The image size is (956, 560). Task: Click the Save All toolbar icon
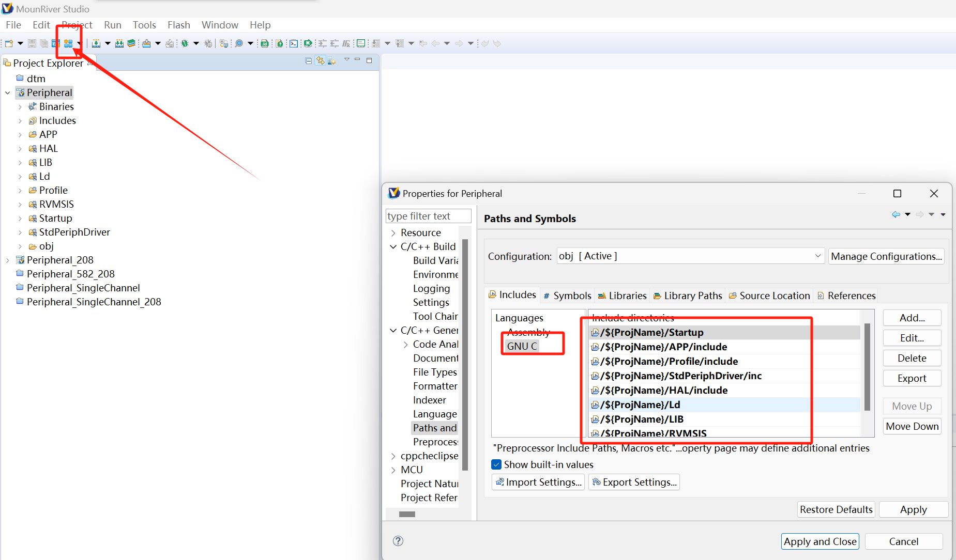click(x=44, y=43)
